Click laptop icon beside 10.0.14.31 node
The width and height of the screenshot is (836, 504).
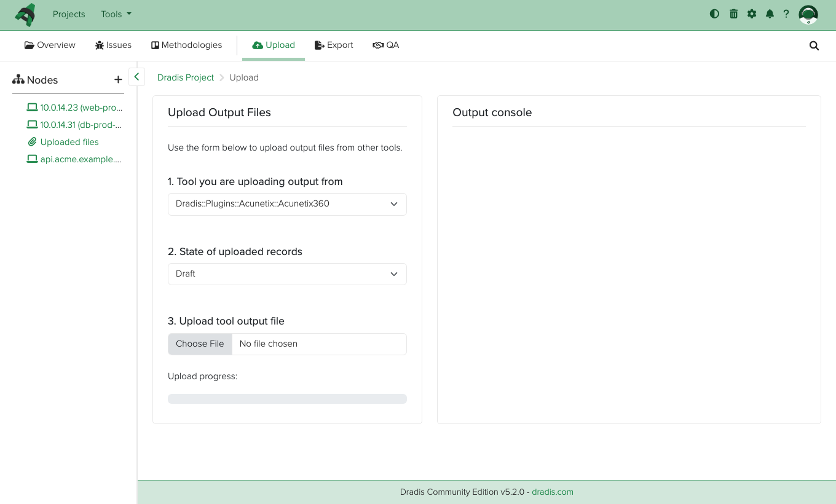click(33, 125)
